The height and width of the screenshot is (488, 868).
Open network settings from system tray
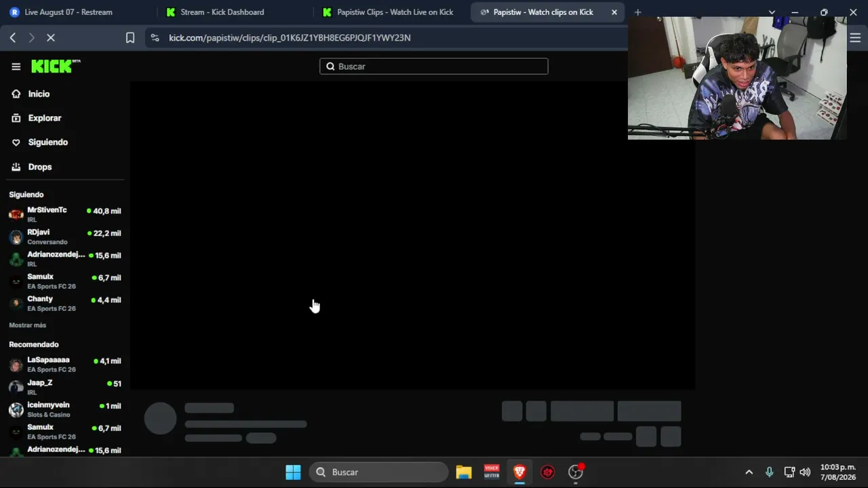[x=789, y=472]
